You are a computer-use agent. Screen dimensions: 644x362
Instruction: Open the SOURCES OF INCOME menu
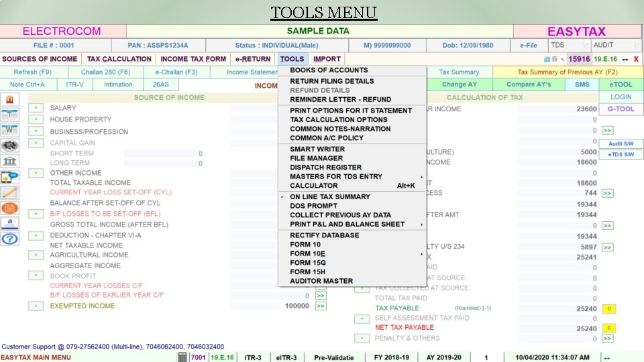[x=40, y=59]
